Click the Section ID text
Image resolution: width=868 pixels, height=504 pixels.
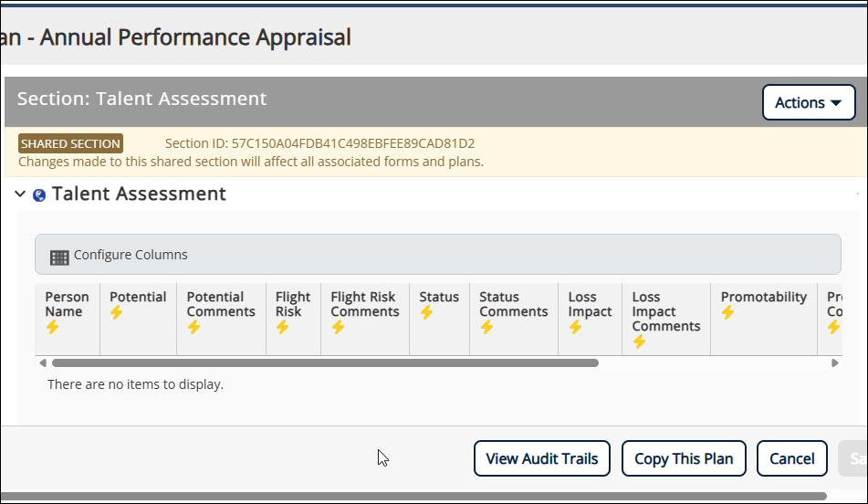tap(319, 143)
